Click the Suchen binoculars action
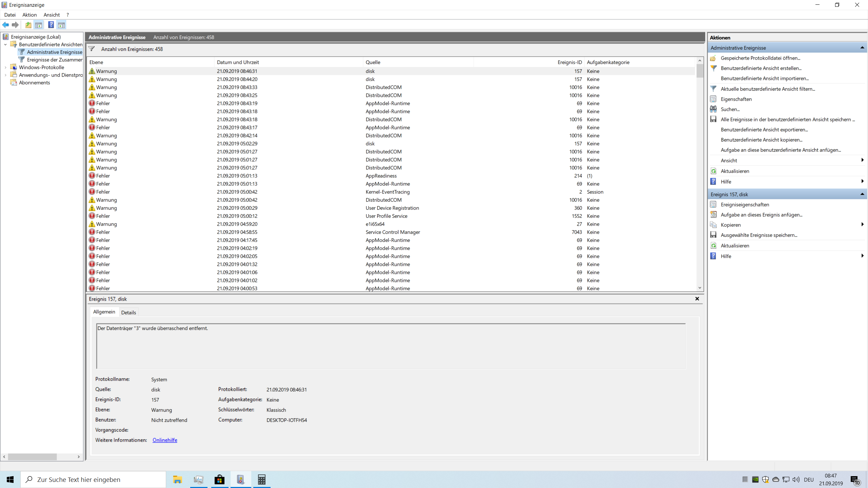 point(730,109)
